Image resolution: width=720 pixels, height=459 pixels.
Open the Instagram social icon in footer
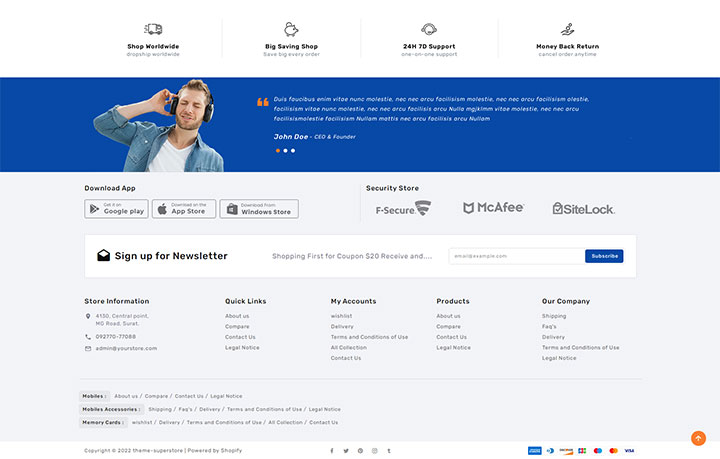375,451
